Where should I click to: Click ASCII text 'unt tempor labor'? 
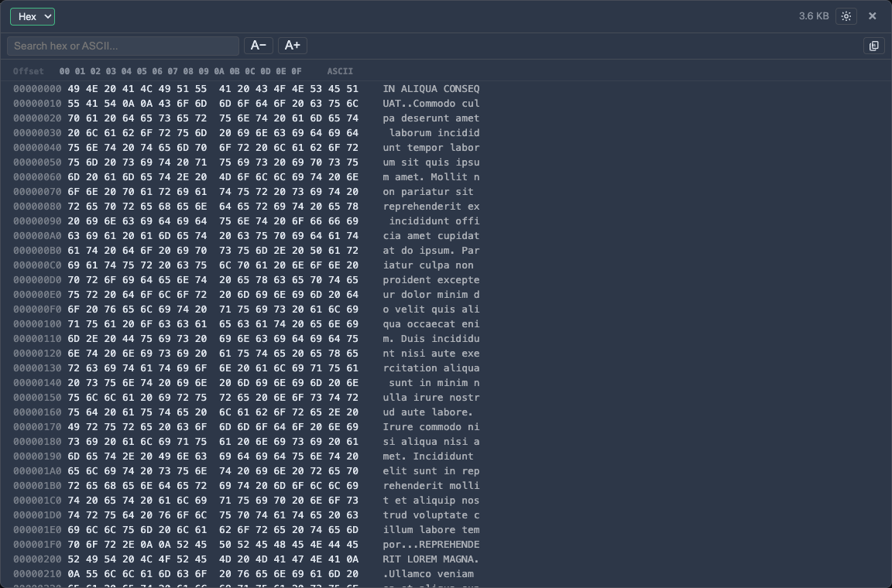pyautogui.click(x=431, y=147)
